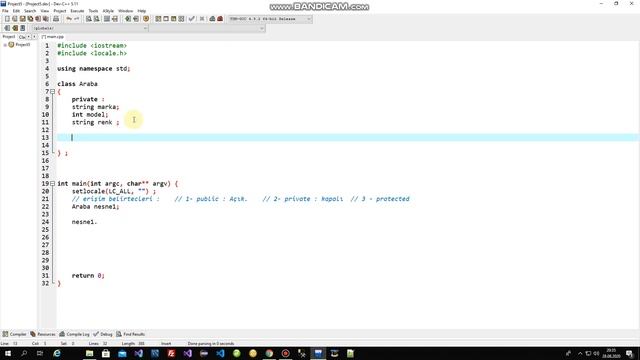
Task: Open the File menu
Action: tap(5, 11)
